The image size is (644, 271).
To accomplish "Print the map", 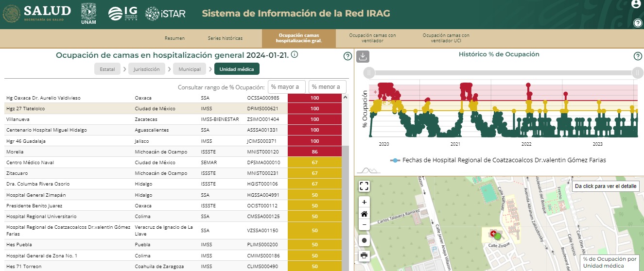I will point(364,255).
